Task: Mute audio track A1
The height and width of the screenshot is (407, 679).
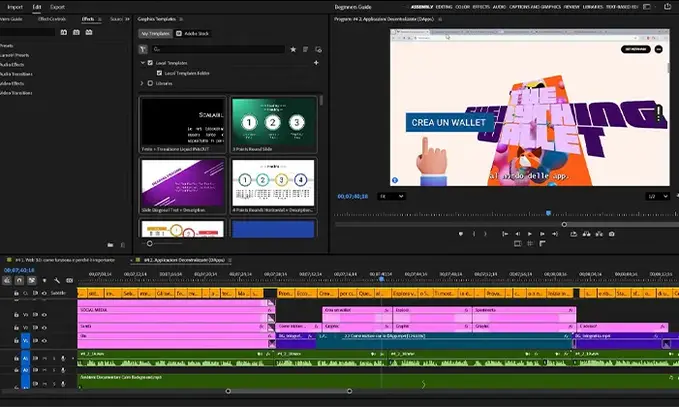Action: [45, 358]
